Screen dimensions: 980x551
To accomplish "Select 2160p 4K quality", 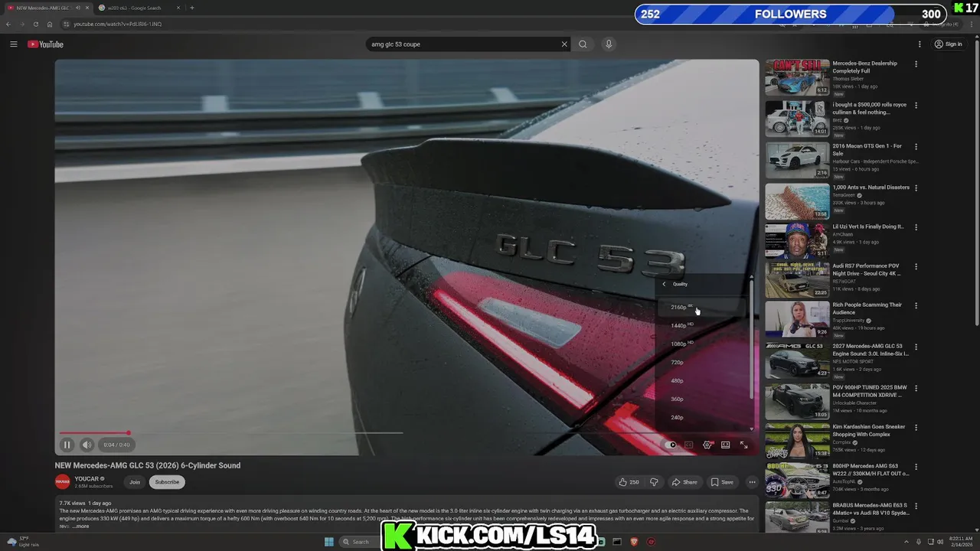I will click(701, 307).
